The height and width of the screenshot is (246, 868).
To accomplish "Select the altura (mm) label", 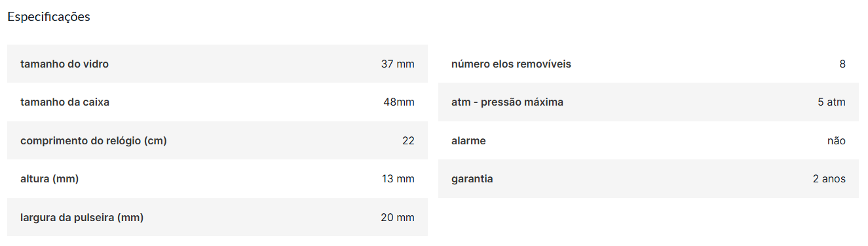I will [x=50, y=179].
